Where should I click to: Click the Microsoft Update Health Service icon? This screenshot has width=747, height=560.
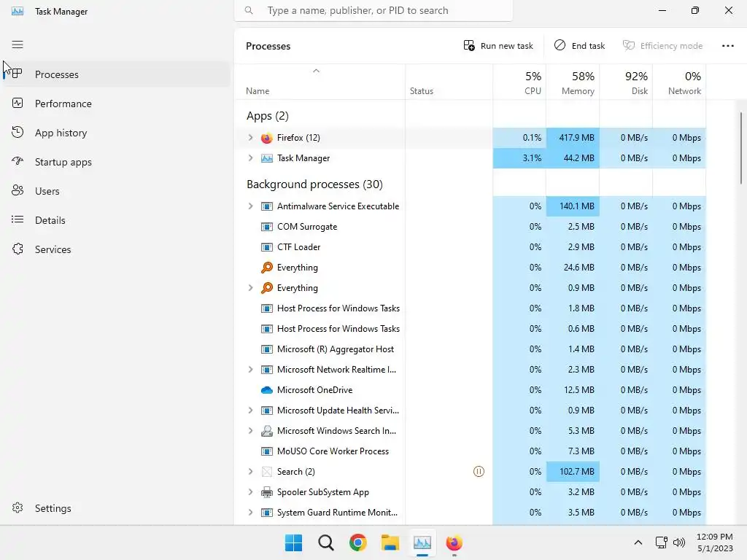pos(267,411)
